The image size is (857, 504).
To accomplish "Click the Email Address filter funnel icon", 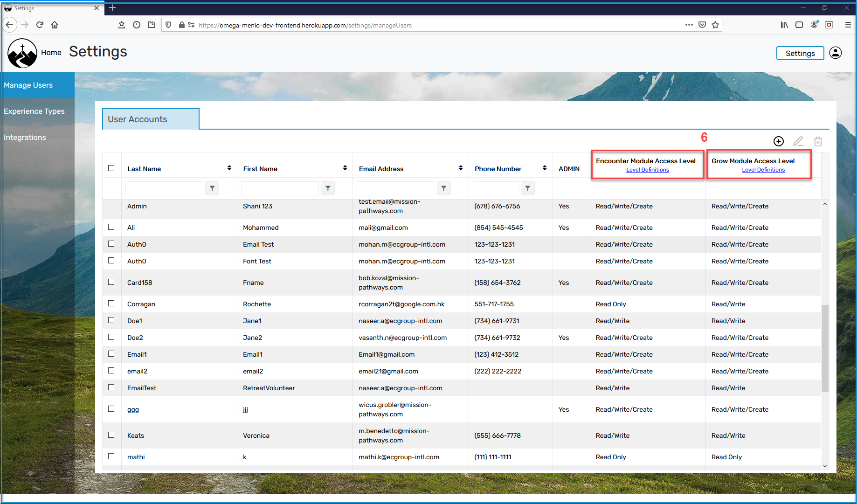I will tap(444, 188).
